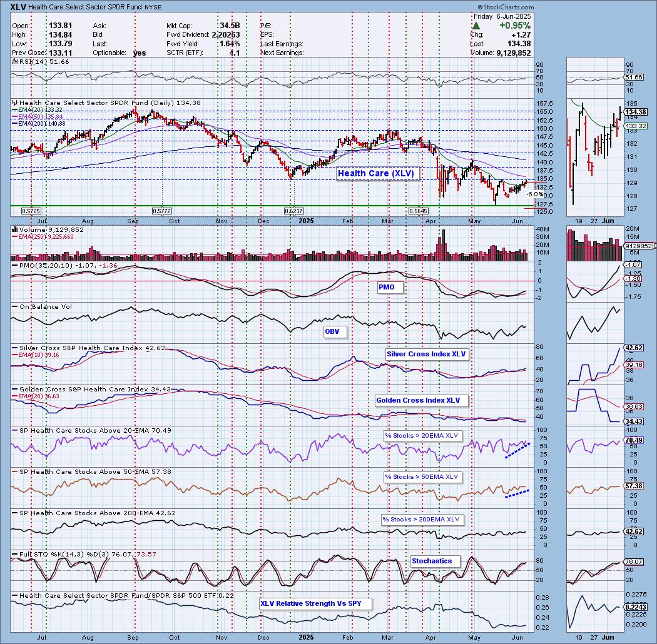Click the 39.16 Silver Cross EMA tag
The height and width of the screenshot is (644, 657).
point(634,365)
